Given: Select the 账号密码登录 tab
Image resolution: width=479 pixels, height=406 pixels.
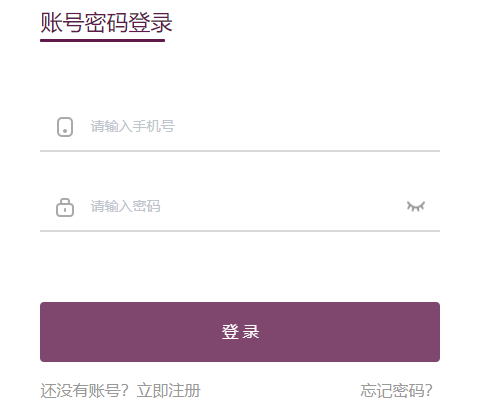Looking at the screenshot, I should tap(106, 23).
